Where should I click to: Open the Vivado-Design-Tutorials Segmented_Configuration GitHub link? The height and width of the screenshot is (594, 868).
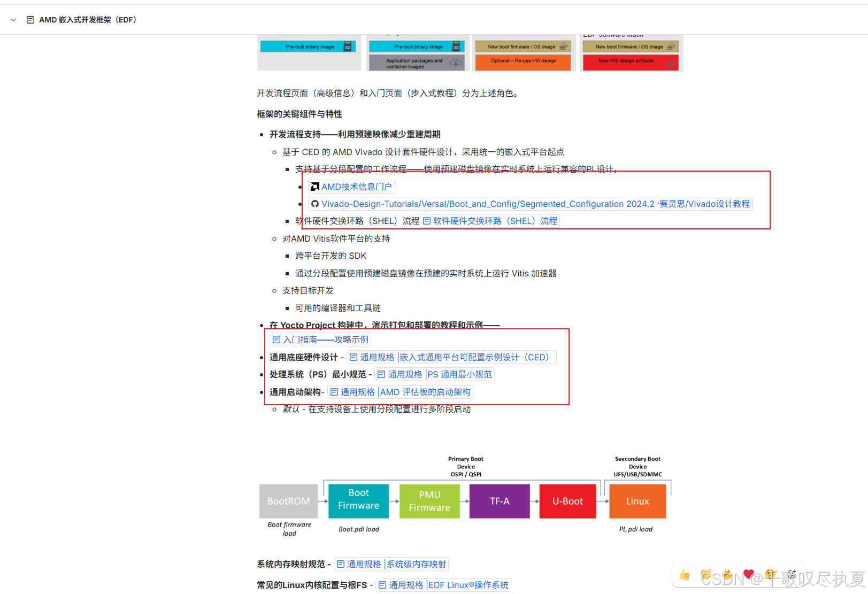point(531,204)
